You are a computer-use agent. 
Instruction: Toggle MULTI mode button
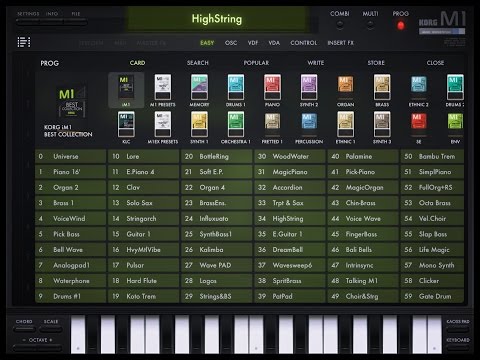coord(370,25)
